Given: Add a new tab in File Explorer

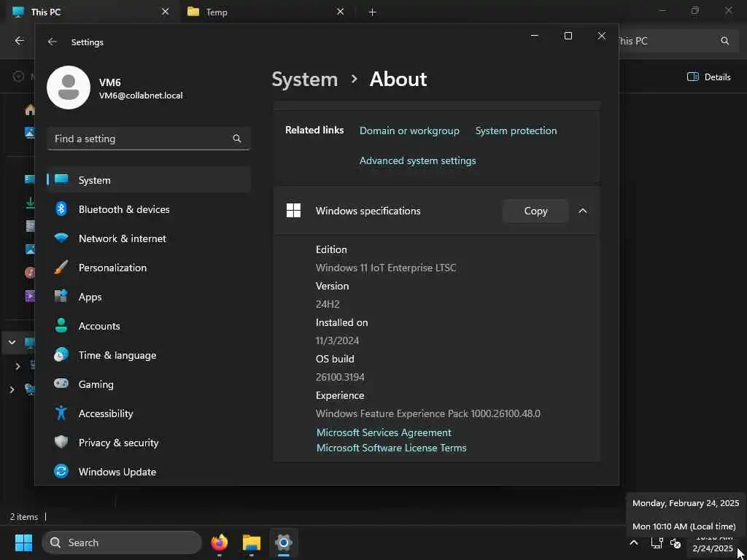Looking at the screenshot, I should click(373, 12).
